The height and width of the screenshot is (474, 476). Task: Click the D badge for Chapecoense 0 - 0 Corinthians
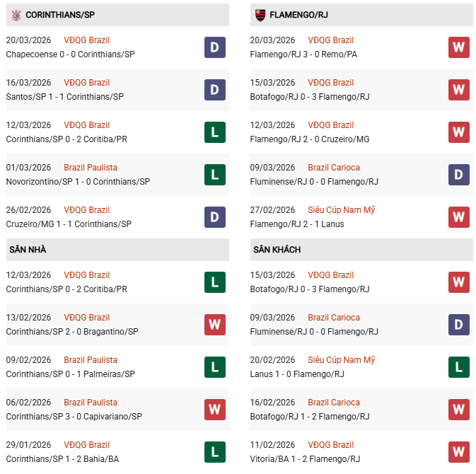[215, 47]
